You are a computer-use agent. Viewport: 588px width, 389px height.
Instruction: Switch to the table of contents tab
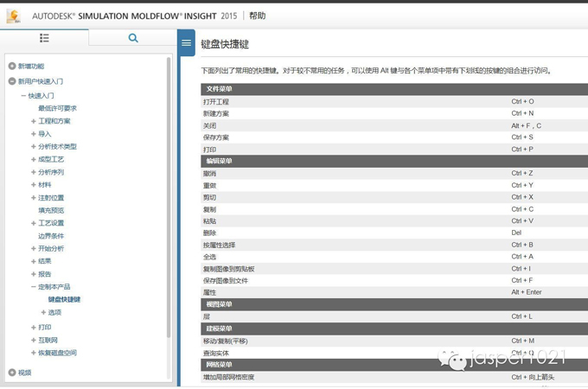(x=44, y=38)
